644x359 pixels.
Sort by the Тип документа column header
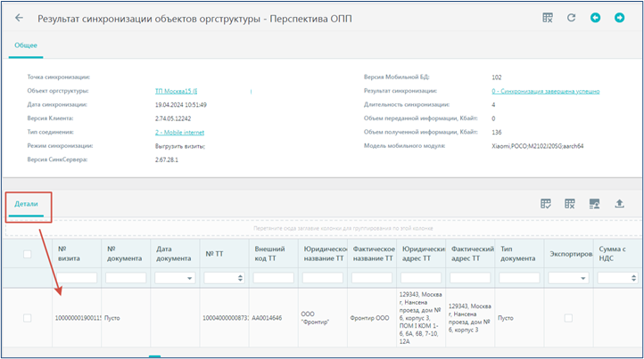[519, 254]
